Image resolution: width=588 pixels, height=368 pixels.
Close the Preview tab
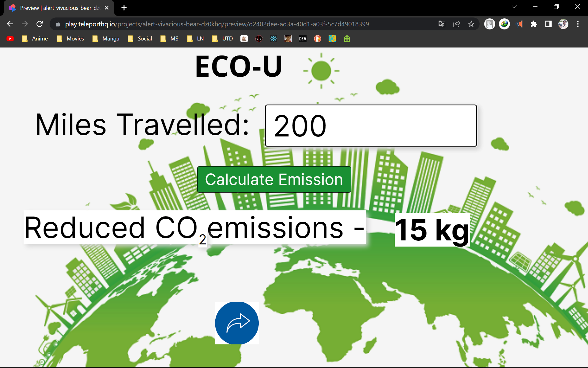tap(107, 8)
